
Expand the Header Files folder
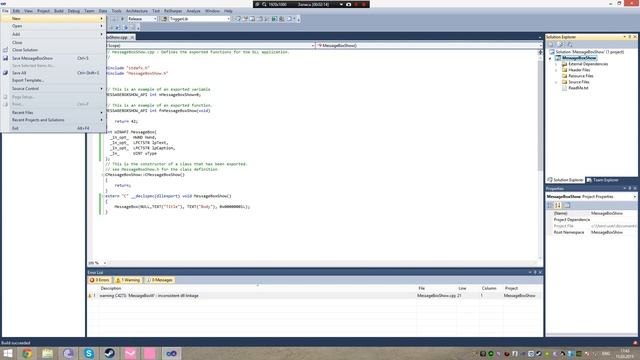(556, 70)
